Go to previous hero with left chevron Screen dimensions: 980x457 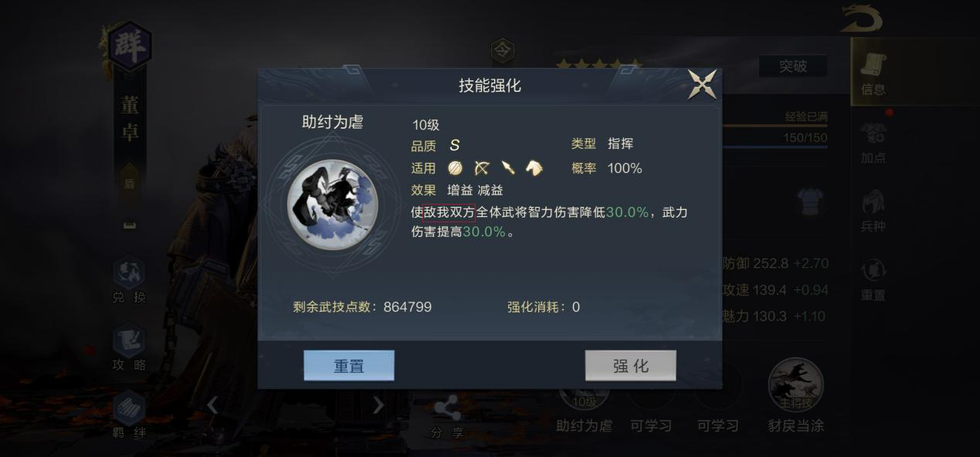(212, 405)
